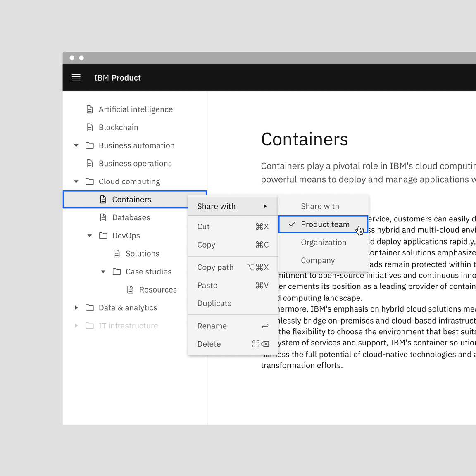Collapse the Cloud computing folder
This screenshot has width=476, height=476.
tap(76, 181)
